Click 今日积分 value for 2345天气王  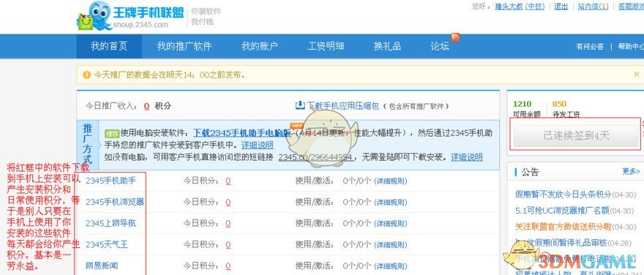tap(228, 245)
